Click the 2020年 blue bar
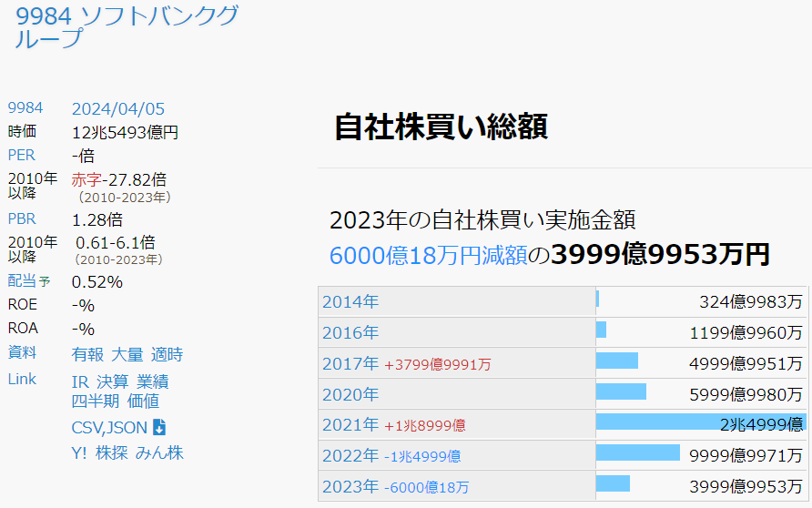Screen dimensions: 812x508 pyautogui.click(x=622, y=391)
